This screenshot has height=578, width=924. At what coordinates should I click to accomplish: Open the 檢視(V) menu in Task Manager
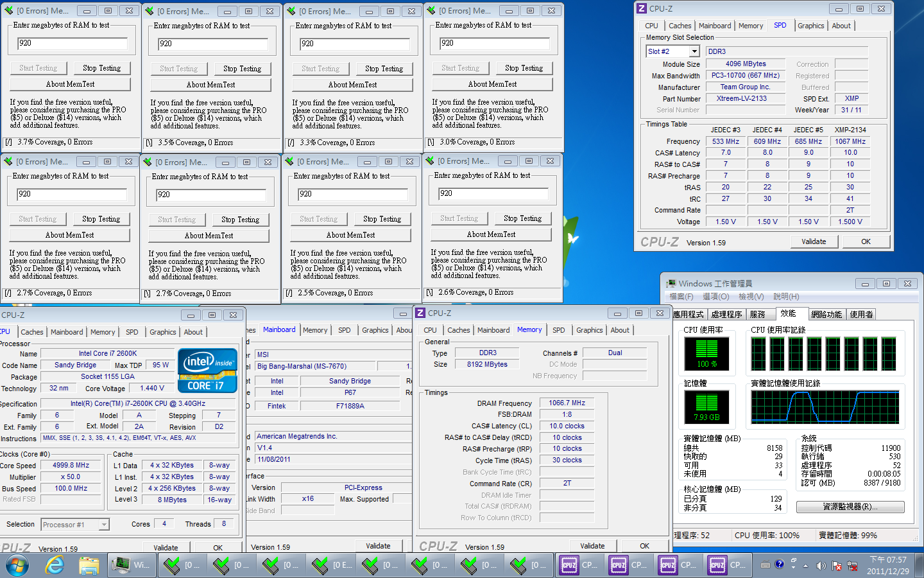751,297
